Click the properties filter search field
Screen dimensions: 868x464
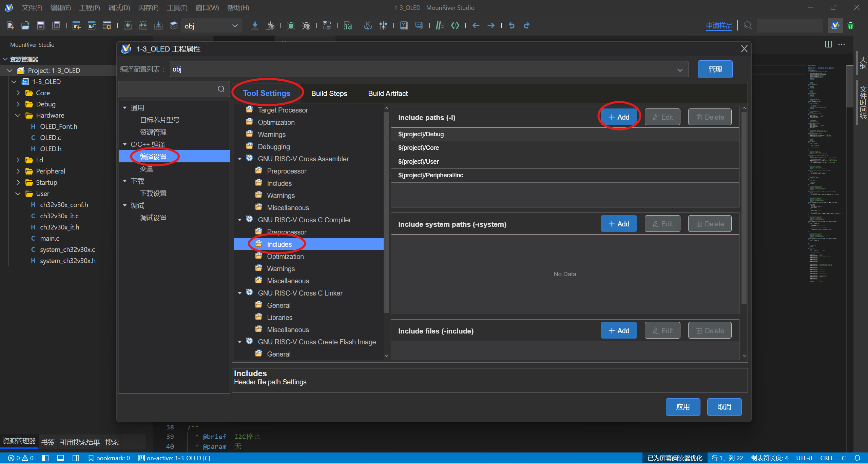coord(173,89)
